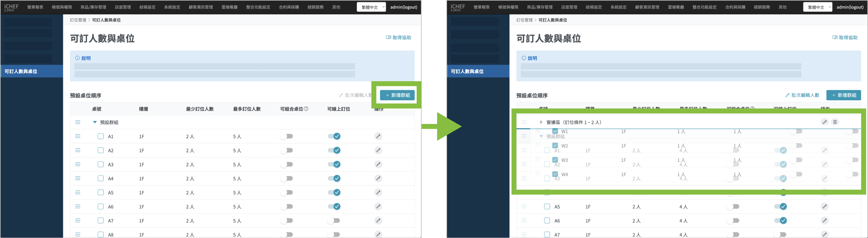Delete the 窗邊區 group using trash icon

click(835, 122)
